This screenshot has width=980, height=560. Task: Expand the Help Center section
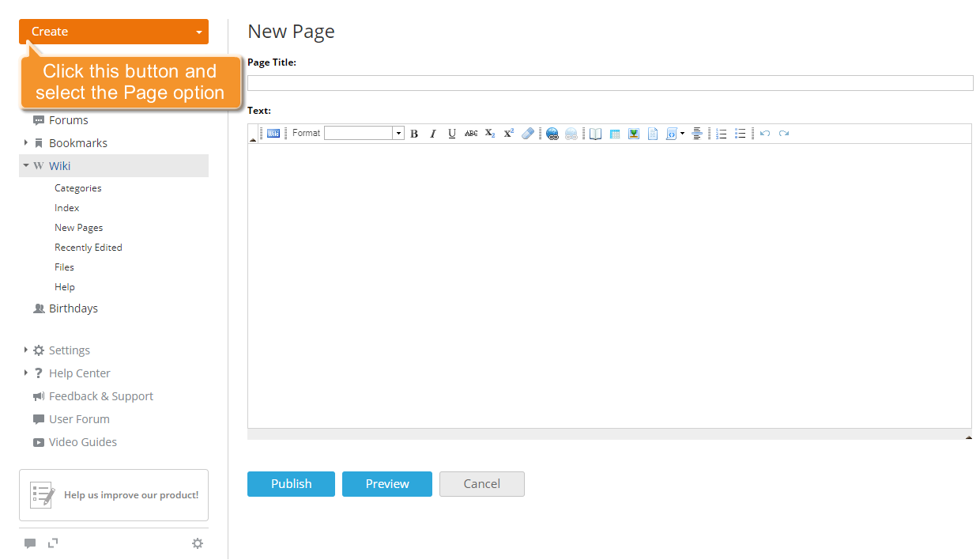coord(26,373)
